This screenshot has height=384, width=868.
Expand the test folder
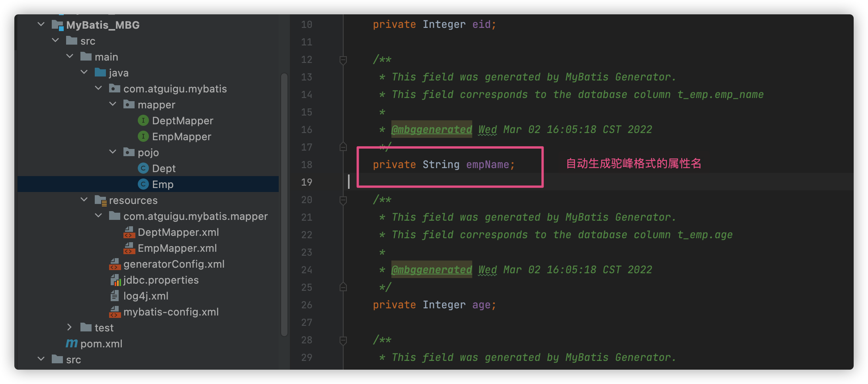(70, 327)
